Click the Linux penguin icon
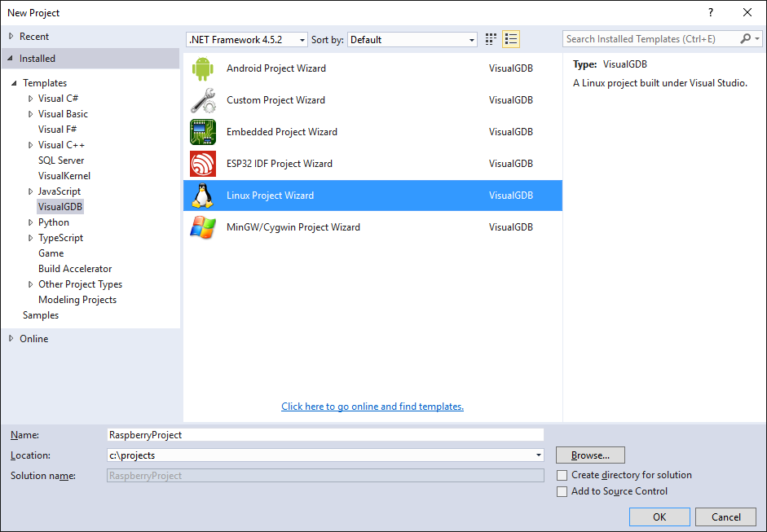Viewport: 767px width, 532px height. tap(202, 196)
